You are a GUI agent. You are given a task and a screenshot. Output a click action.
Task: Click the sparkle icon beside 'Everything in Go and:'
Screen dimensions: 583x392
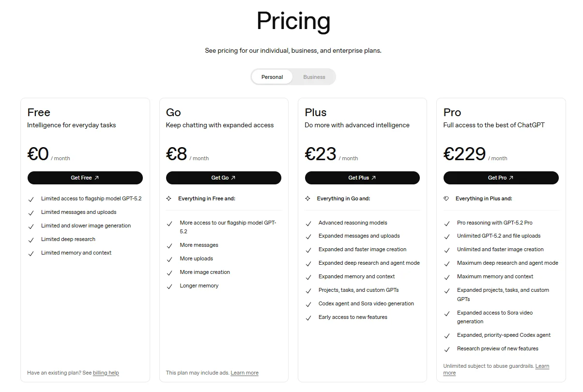pyautogui.click(x=308, y=198)
